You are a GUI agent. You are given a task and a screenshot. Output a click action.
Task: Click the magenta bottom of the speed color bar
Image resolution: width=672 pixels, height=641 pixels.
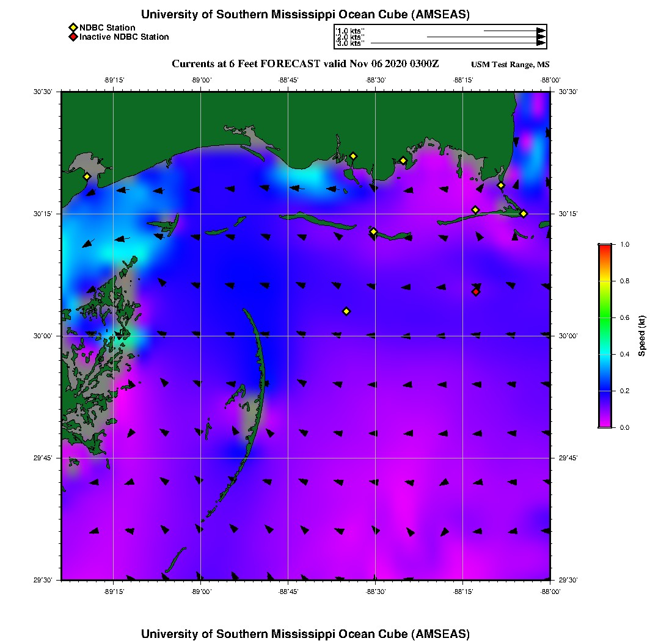point(605,425)
